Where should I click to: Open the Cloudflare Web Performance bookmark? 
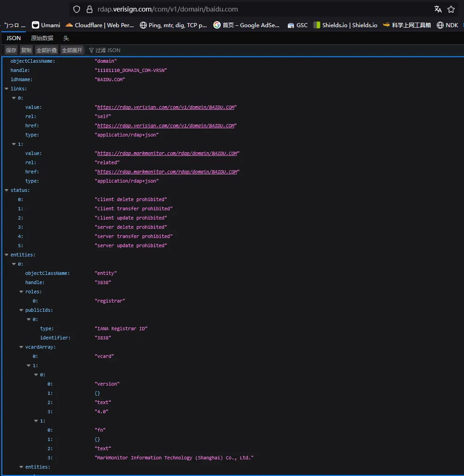(100, 25)
